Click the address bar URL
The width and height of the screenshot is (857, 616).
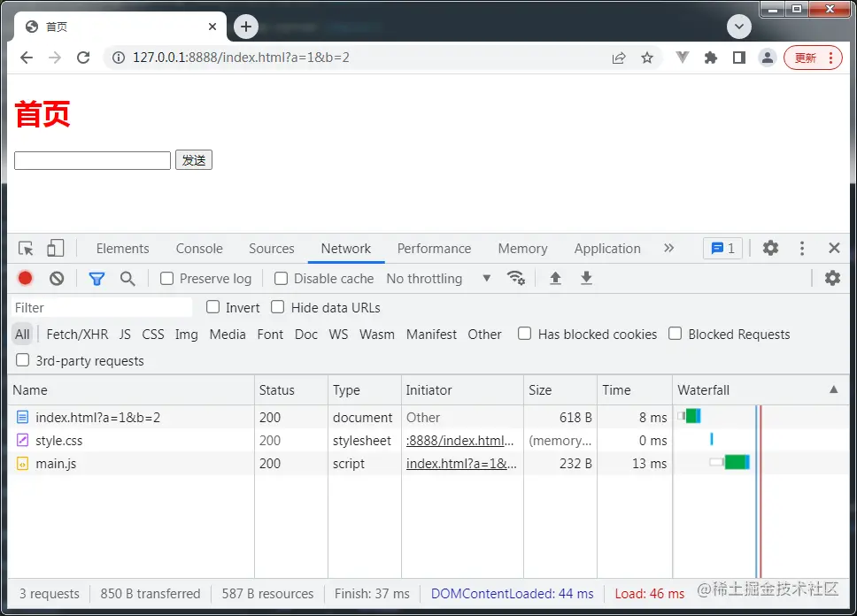tap(241, 58)
